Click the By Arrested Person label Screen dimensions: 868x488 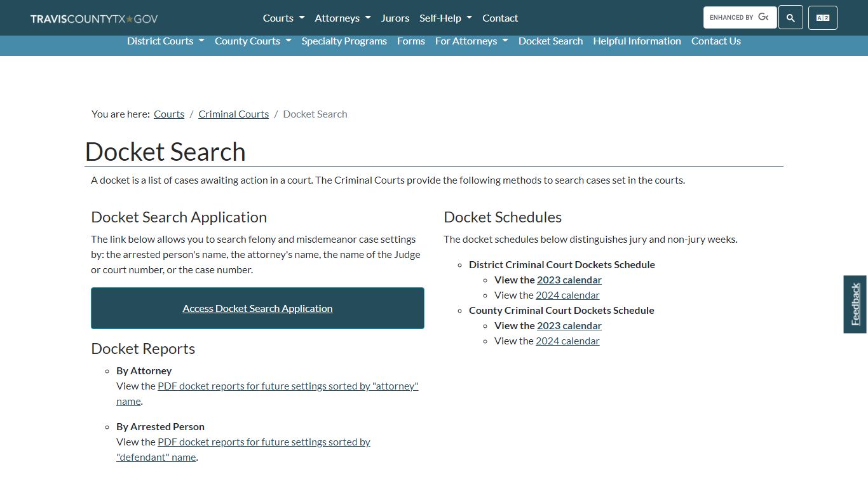pyautogui.click(x=160, y=426)
